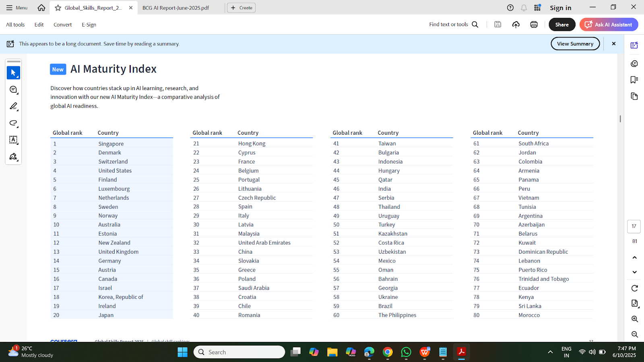
Task: Open the Windows Start menu
Action: click(x=182, y=352)
